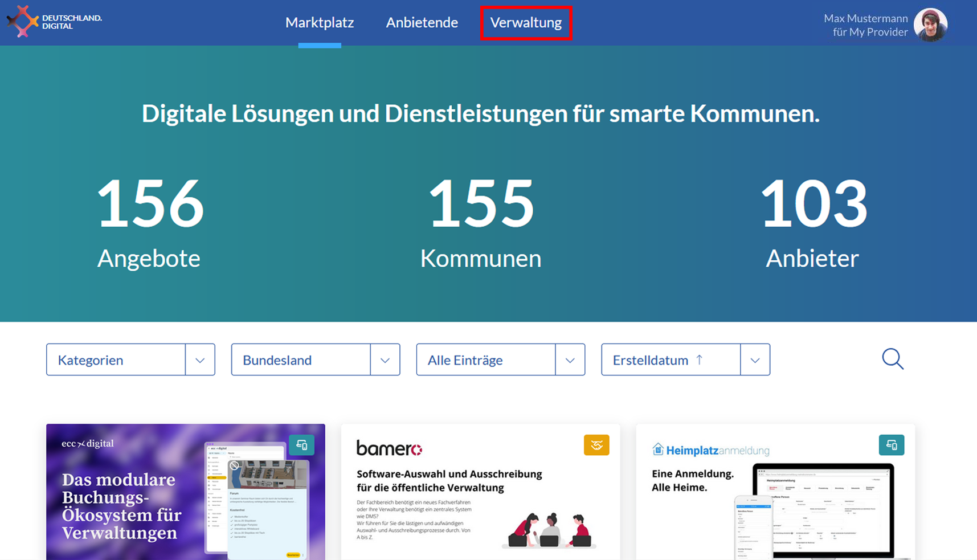Click Max Mustermann's profile avatar
This screenshot has width=977, height=560.
click(x=930, y=24)
